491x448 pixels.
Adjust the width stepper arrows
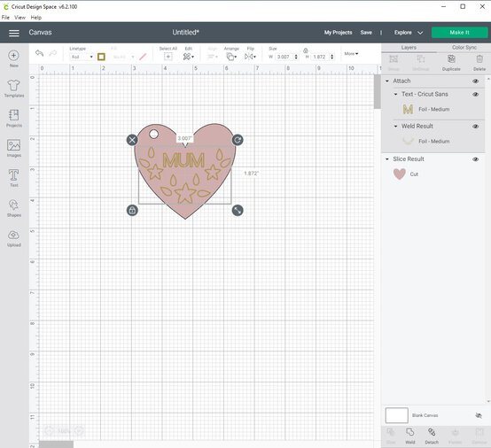point(296,57)
